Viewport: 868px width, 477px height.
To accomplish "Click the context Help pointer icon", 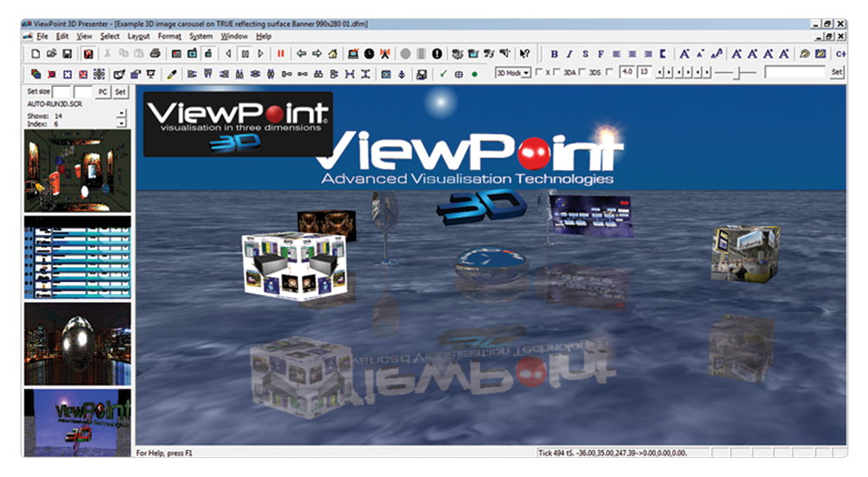I will (x=524, y=54).
